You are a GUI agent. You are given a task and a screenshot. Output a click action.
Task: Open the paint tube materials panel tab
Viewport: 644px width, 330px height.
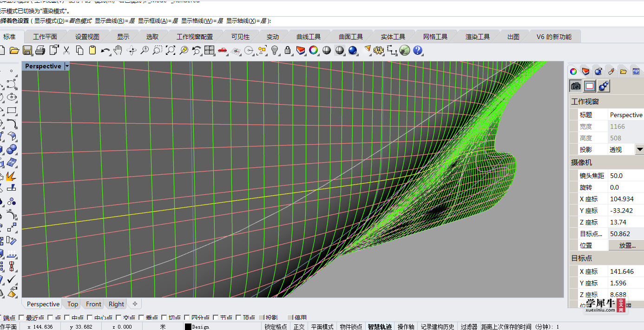pos(611,71)
